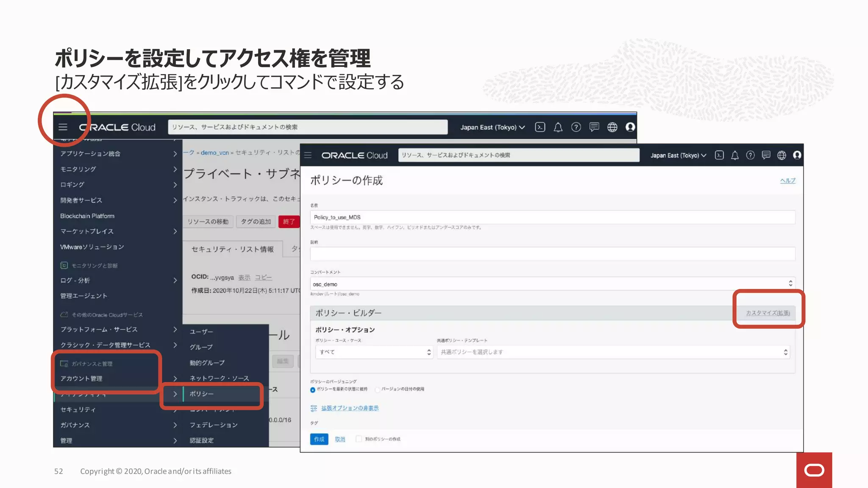Click the カスタマイズ(拡張) link
This screenshot has height=488, width=868.
point(768,313)
